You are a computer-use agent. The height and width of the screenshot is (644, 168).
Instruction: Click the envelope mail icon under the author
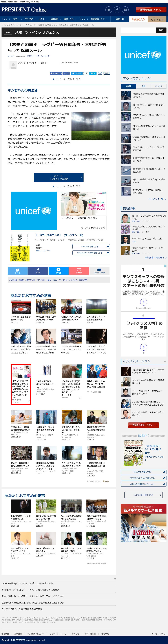point(100,73)
